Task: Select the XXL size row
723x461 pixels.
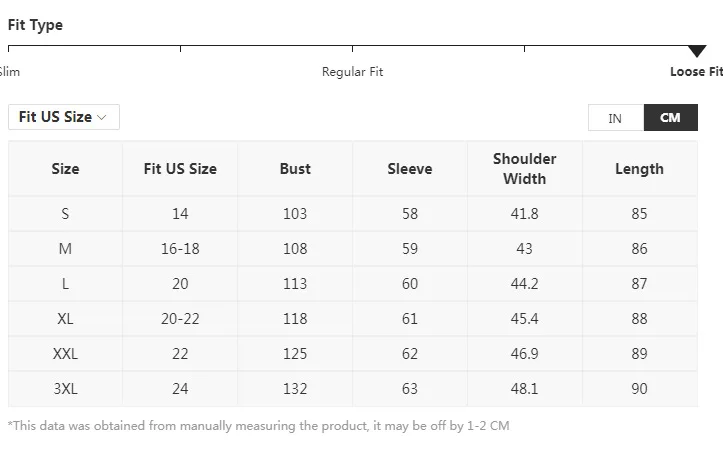Action: 65,354
